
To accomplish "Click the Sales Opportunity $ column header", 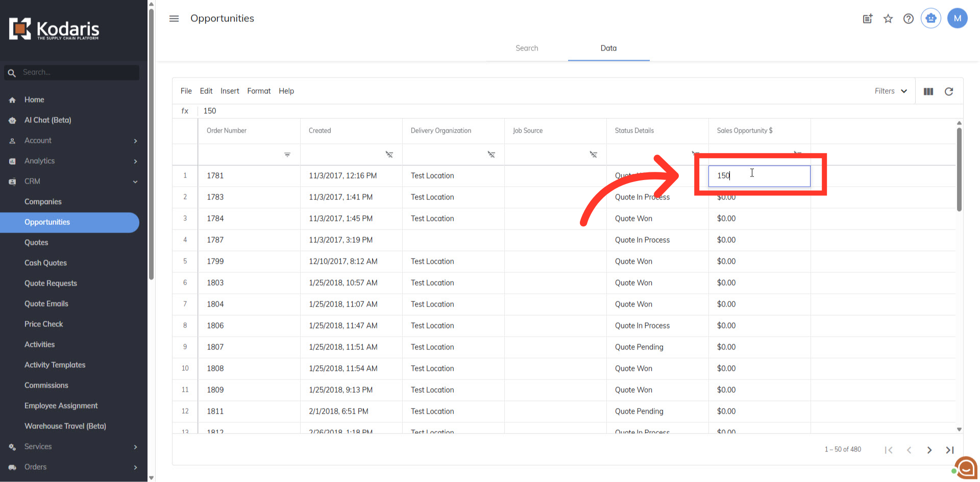I will (x=759, y=131).
